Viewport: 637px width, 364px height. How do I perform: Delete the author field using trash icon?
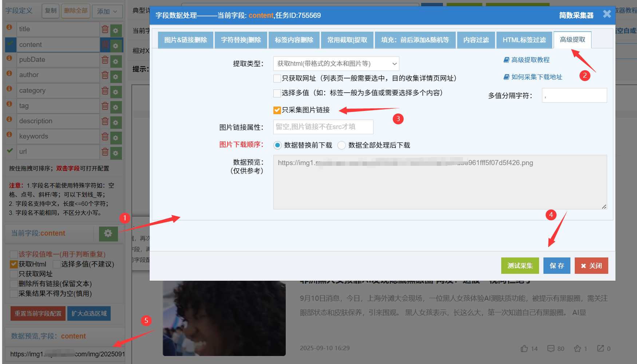click(x=105, y=75)
